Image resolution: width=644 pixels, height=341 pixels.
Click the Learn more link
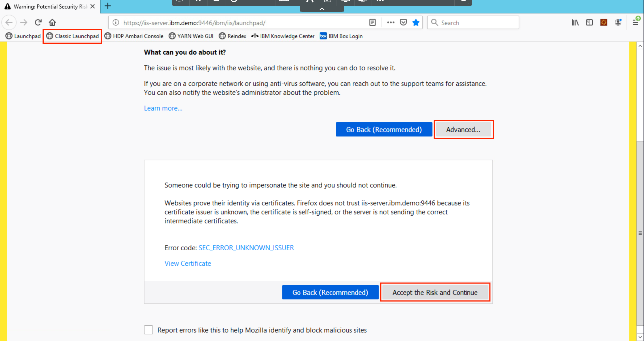163,108
